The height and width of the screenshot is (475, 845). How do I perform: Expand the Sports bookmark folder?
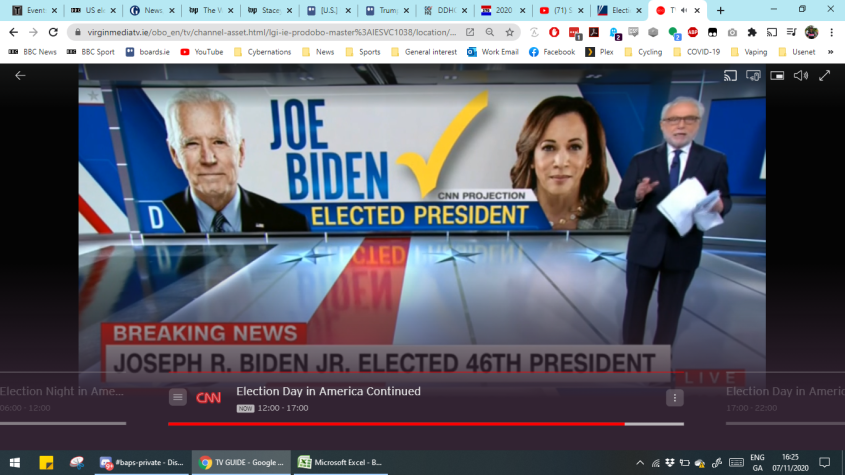363,52
